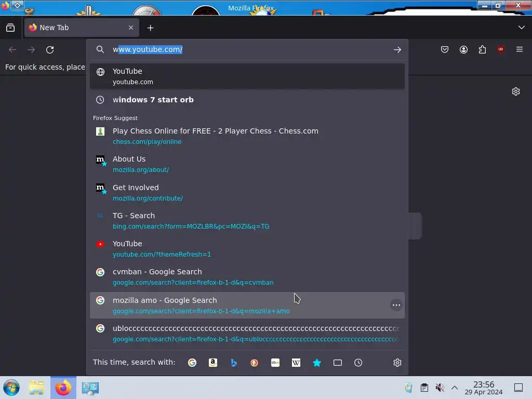Search open tabs icon

[338, 363]
